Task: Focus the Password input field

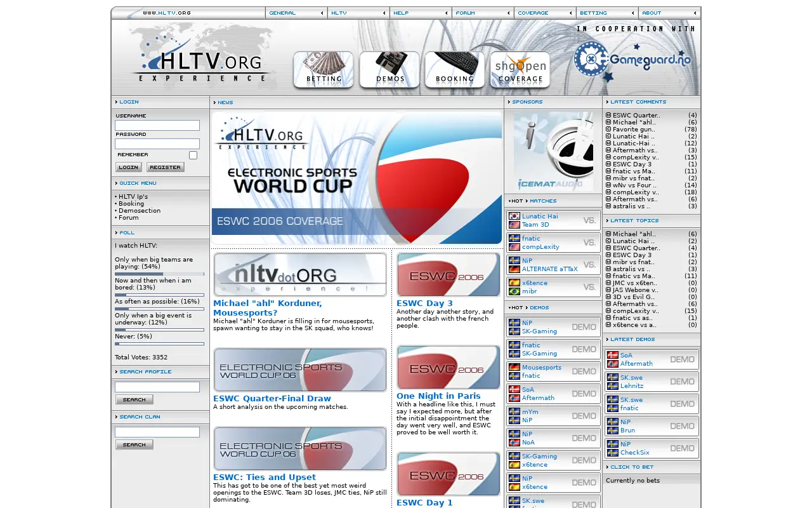Action: click(x=157, y=144)
